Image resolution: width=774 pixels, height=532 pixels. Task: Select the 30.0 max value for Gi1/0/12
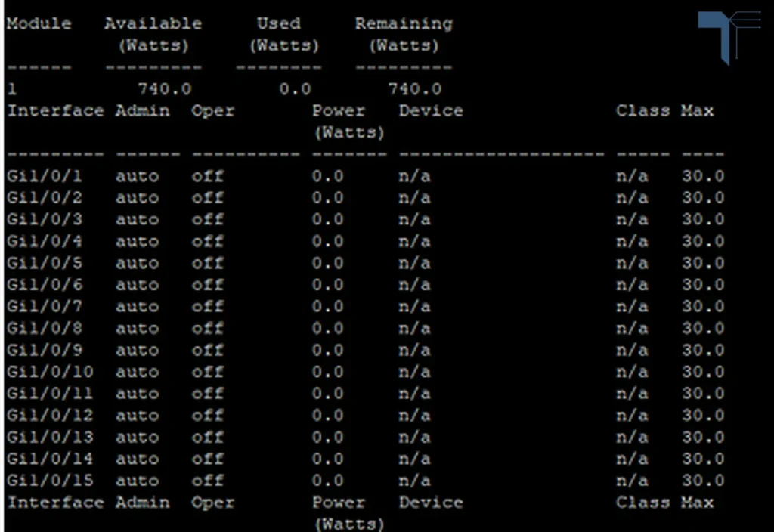point(703,415)
